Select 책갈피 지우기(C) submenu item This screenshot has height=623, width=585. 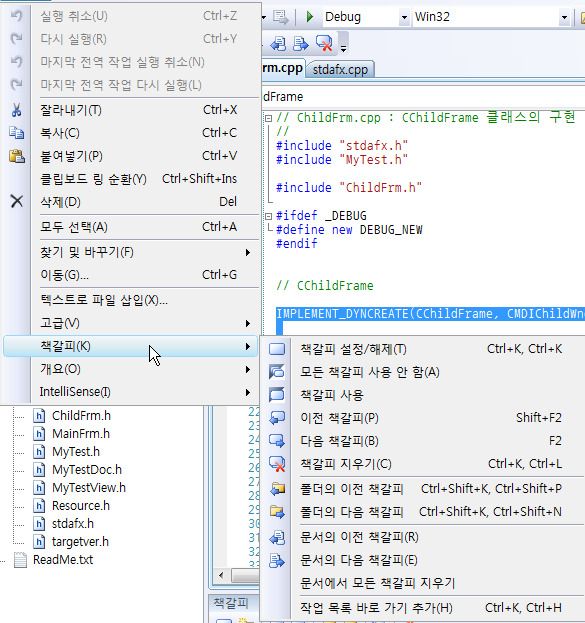423,464
